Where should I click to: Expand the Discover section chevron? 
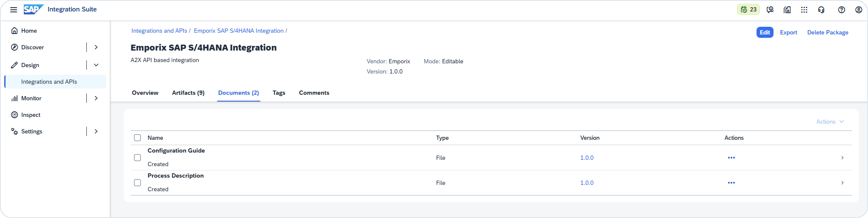pyautogui.click(x=96, y=47)
